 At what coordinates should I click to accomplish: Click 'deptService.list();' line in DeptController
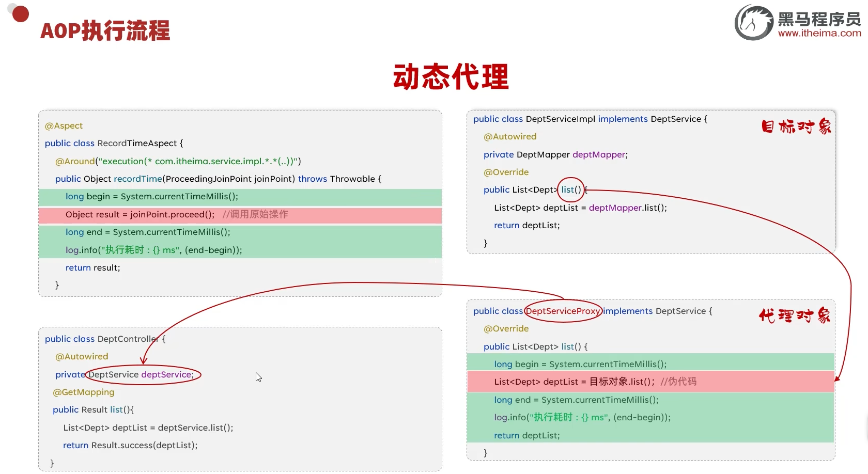[x=148, y=428]
